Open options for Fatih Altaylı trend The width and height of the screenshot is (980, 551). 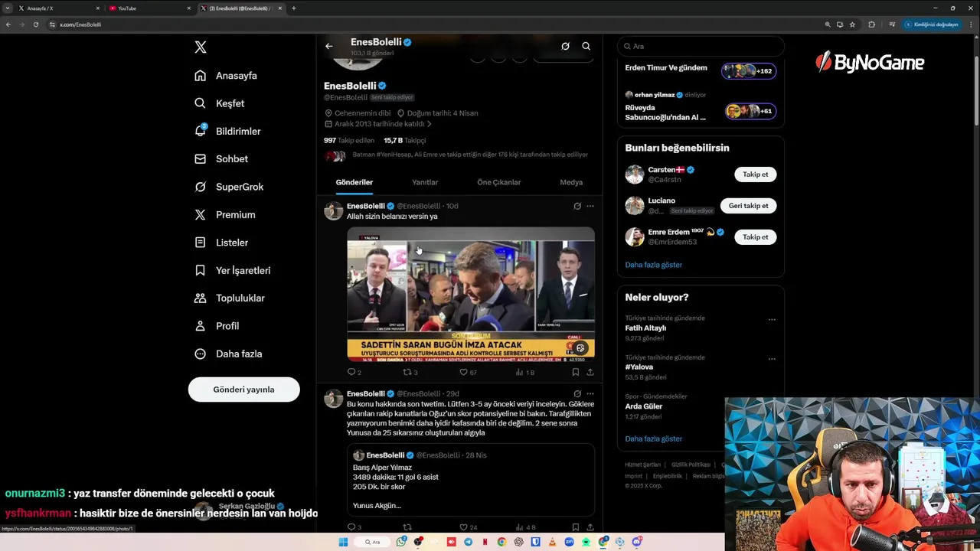[x=772, y=320]
